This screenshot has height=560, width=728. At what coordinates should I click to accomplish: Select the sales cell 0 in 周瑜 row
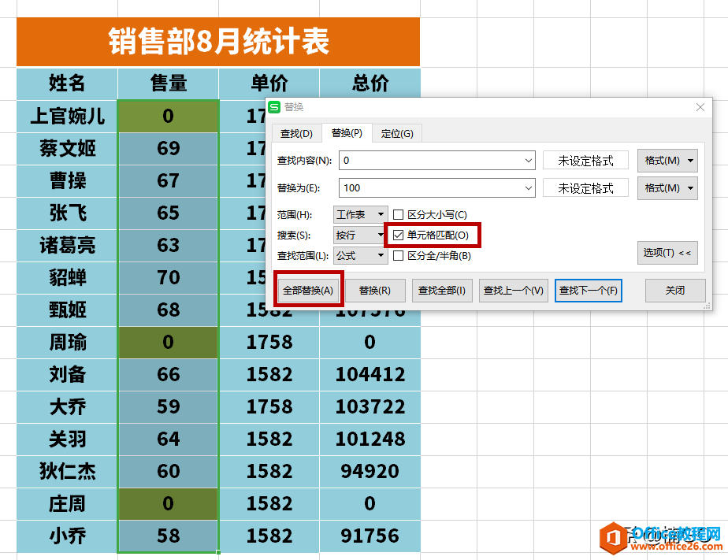point(168,342)
